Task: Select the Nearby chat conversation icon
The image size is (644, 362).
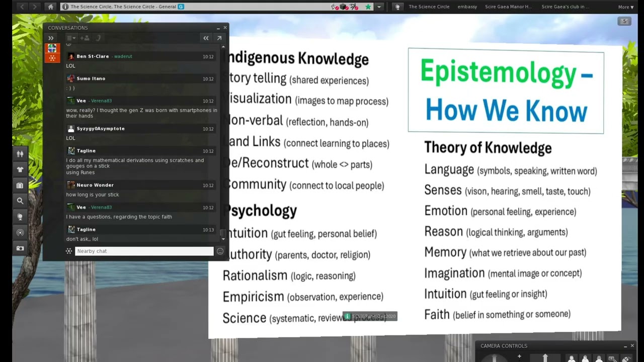Action: tap(52, 58)
